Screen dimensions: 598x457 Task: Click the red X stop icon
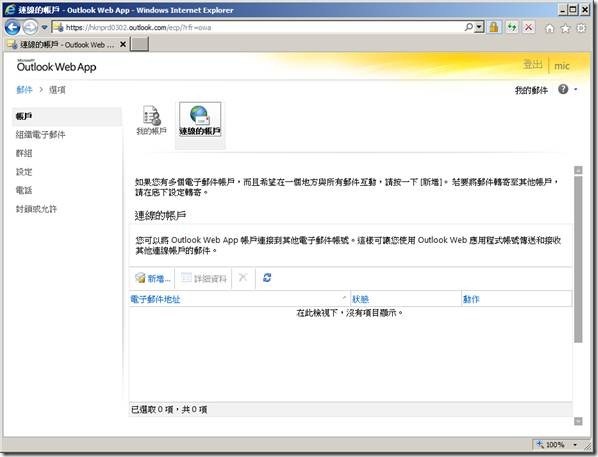pyautogui.click(x=529, y=27)
